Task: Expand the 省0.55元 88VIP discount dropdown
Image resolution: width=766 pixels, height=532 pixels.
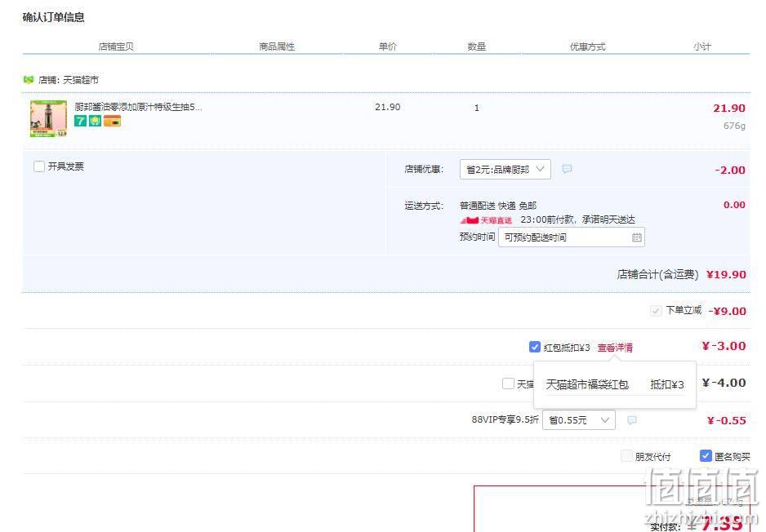Action: pyautogui.click(x=579, y=420)
